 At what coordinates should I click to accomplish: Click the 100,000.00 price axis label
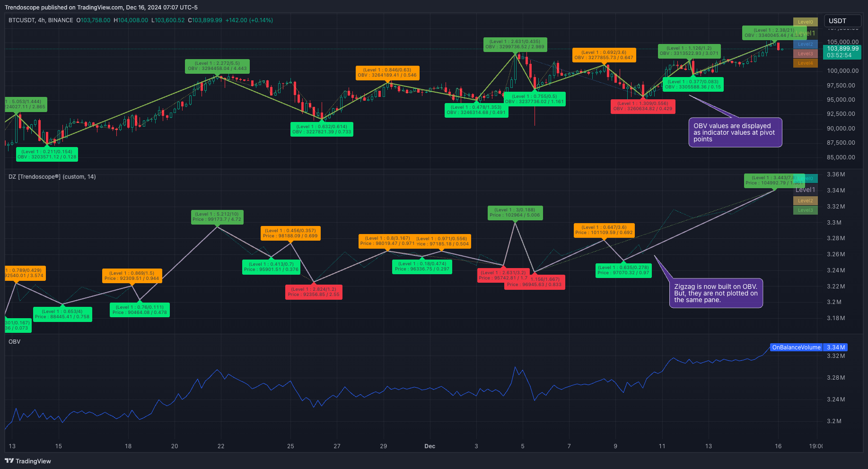click(842, 71)
